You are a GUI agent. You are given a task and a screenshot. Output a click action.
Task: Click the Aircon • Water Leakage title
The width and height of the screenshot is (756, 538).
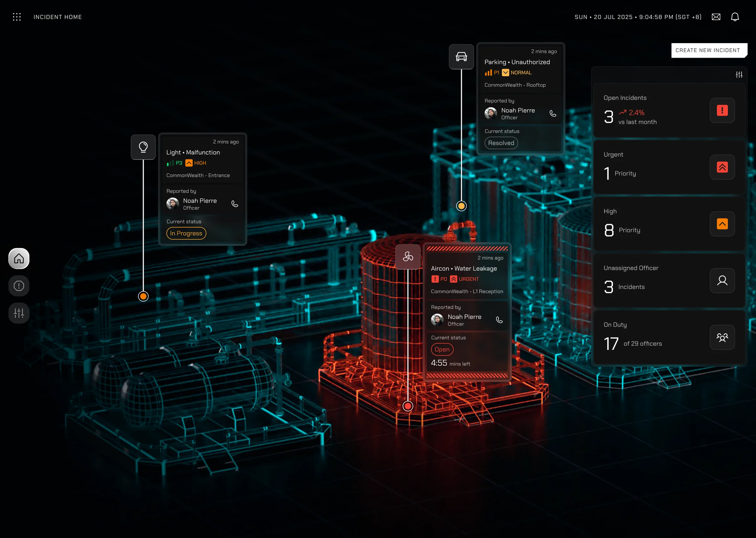pos(464,268)
